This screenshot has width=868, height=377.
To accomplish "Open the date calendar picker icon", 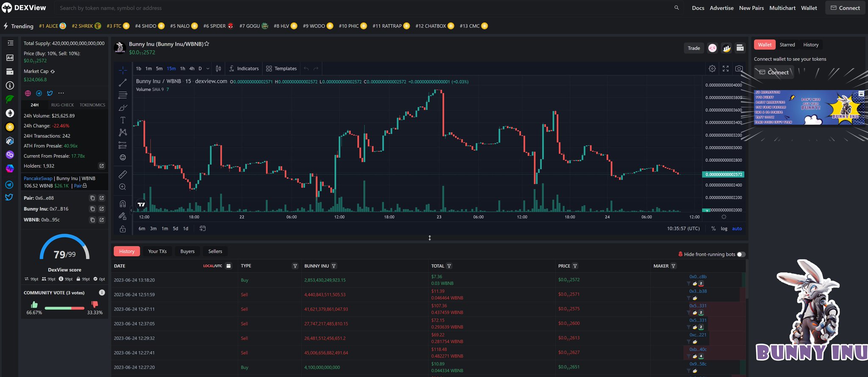I will tap(228, 266).
